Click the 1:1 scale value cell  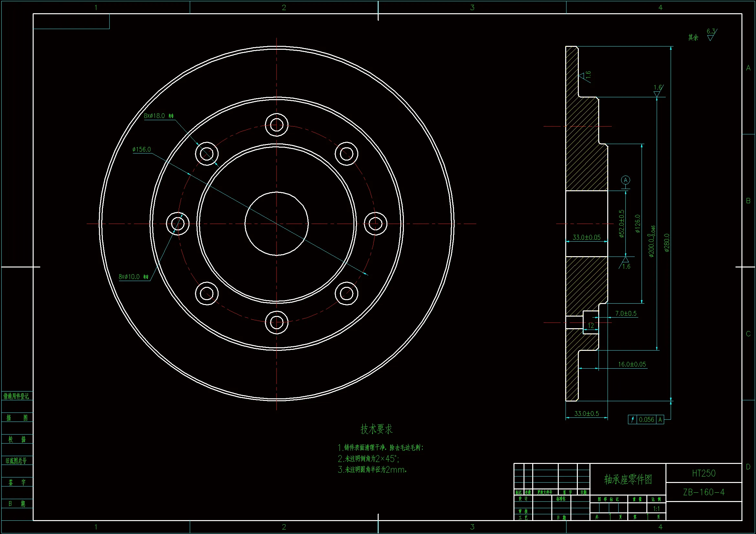656,509
